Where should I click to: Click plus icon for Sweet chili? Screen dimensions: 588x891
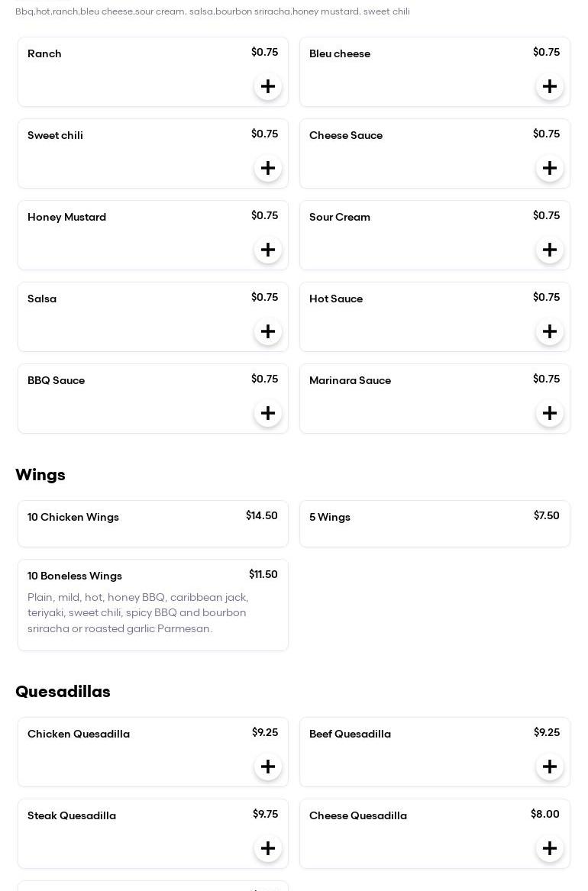tap(268, 168)
